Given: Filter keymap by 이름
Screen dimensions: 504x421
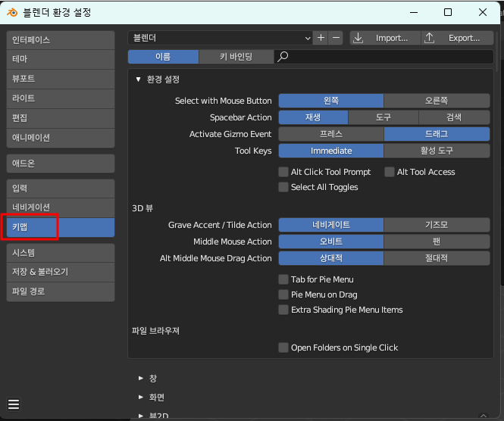Looking at the screenshot, I should [x=163, y=57].
